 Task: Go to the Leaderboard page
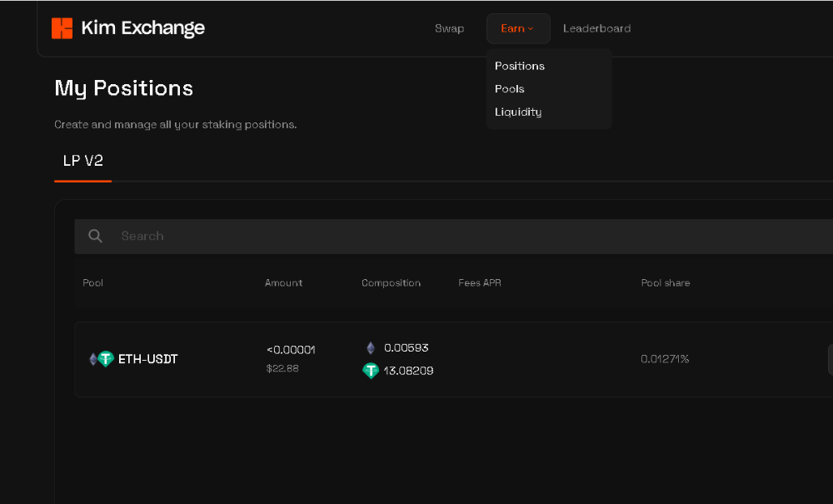(596, 28)
